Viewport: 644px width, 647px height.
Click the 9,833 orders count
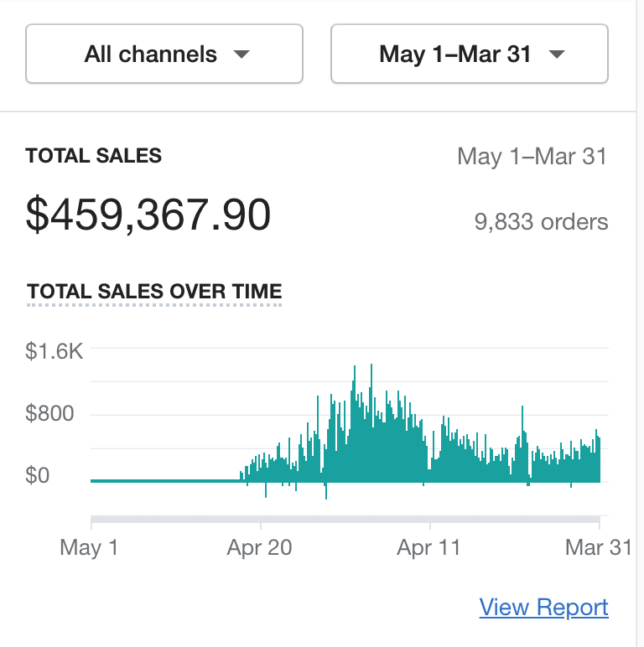click(541, 222)
